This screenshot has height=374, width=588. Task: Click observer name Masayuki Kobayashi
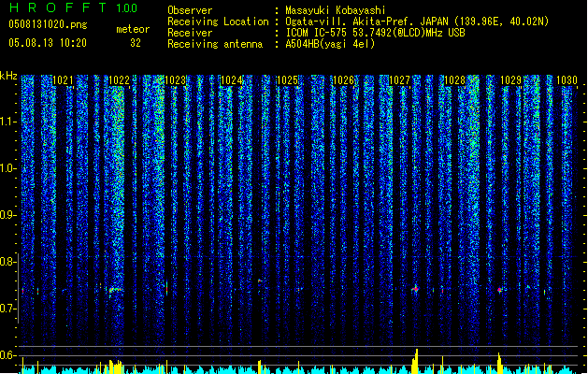[336, 10]
